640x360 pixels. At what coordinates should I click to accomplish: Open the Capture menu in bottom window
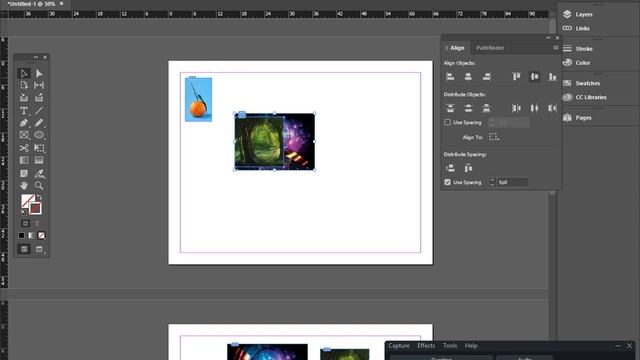[399, 346]
